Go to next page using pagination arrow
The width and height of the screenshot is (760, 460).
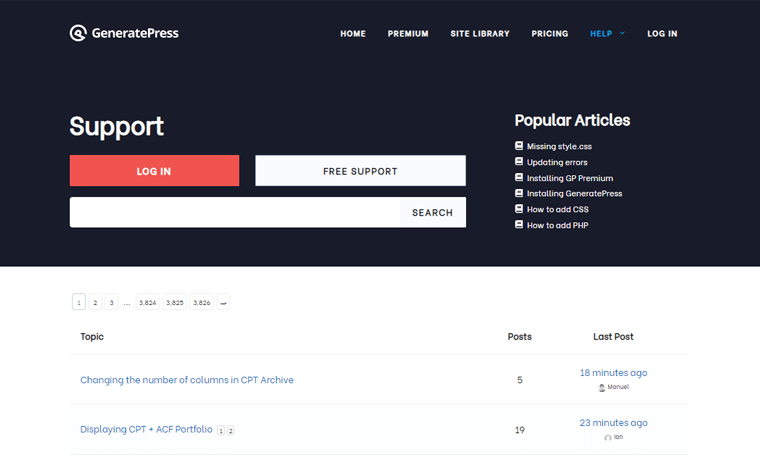(x=223, y=302)
